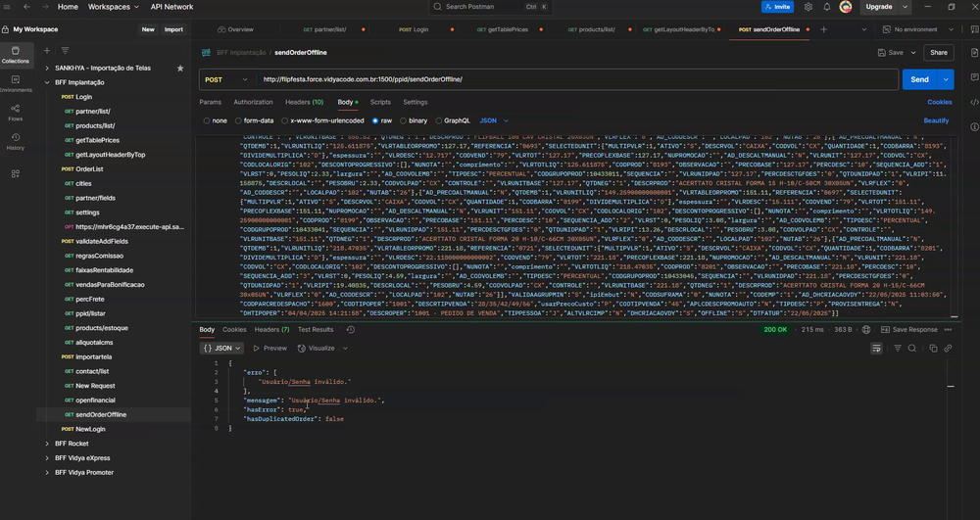Open the Flows sidebar panel
The height and width of the screenshot is (520, 980).
(15, 113)
